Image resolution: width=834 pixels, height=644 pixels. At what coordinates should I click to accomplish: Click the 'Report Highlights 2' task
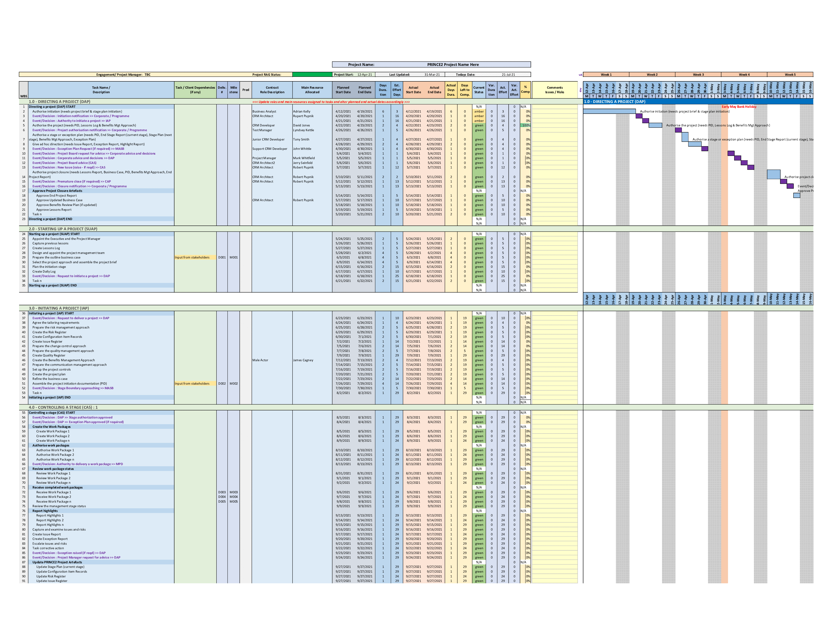click(50, 520)
